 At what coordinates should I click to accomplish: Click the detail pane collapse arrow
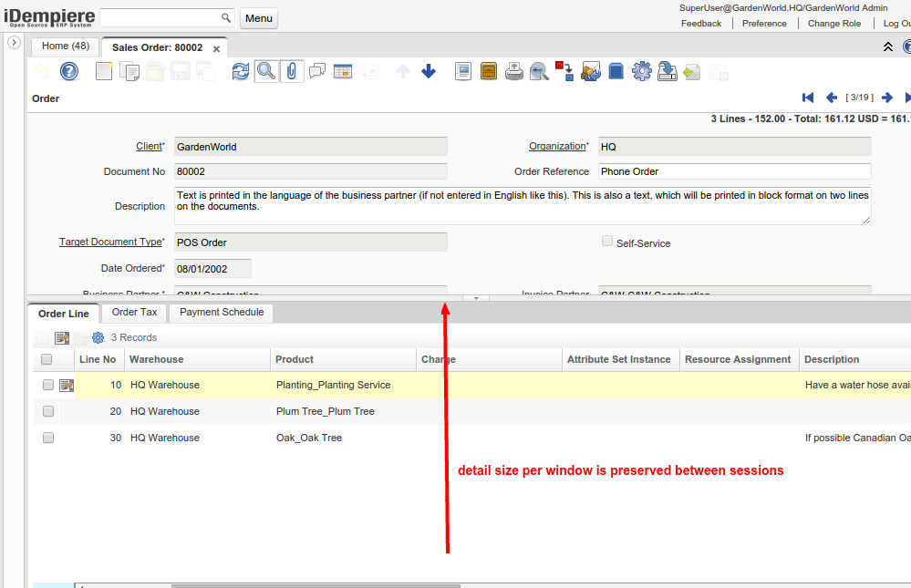[x=476, y=298]
